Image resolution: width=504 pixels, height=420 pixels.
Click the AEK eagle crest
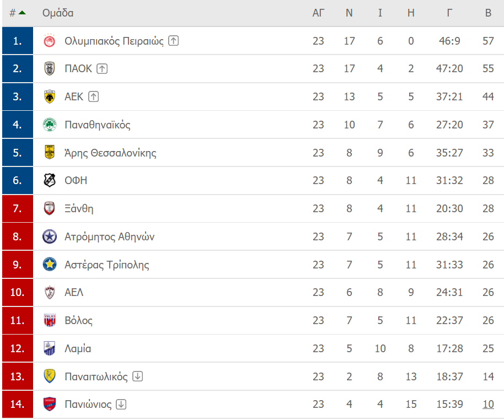click(x=50, y=96)
